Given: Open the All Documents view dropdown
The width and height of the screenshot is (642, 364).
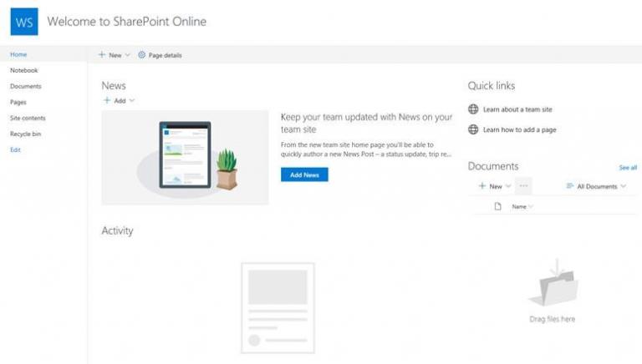Looking at the screenshot, I should point(596,186).
